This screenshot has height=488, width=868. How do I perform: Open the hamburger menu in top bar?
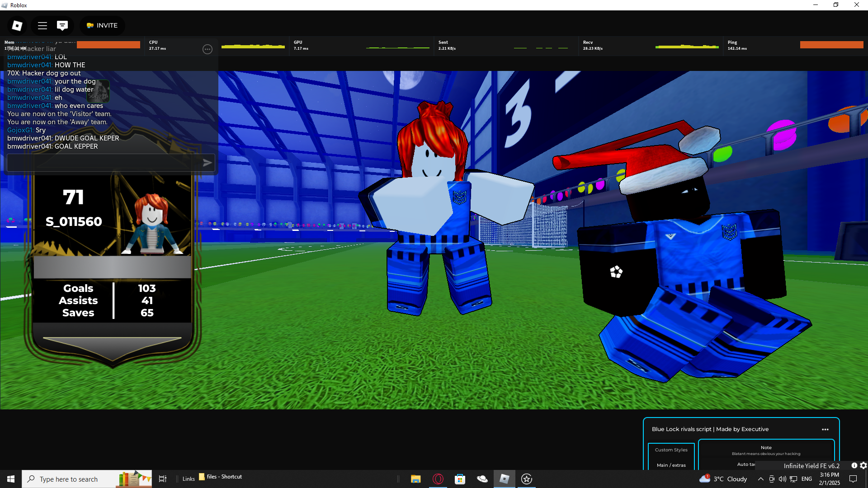click(42, 26)
